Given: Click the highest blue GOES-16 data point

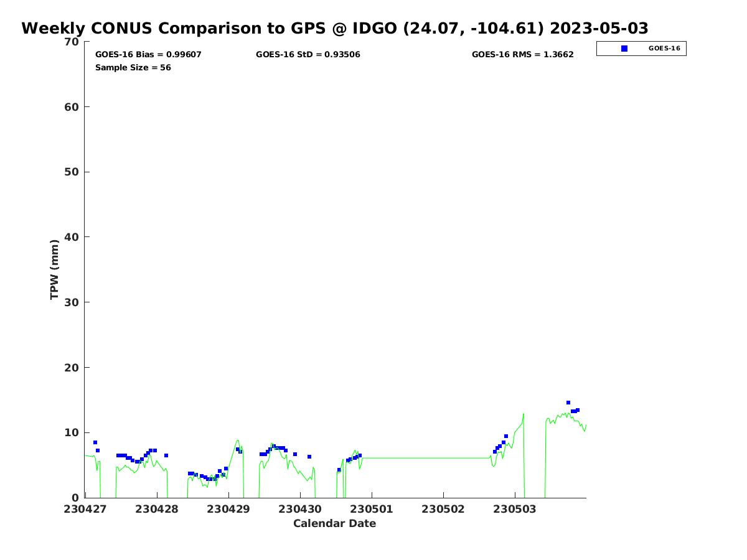Looking at the screenshot, I should click(x=568, y=403).
